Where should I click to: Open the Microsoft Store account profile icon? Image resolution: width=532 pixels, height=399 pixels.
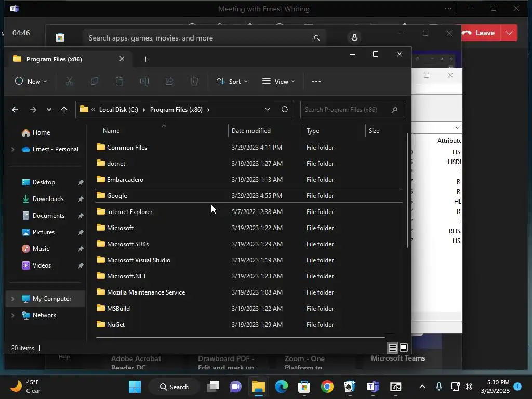(354, 37)
